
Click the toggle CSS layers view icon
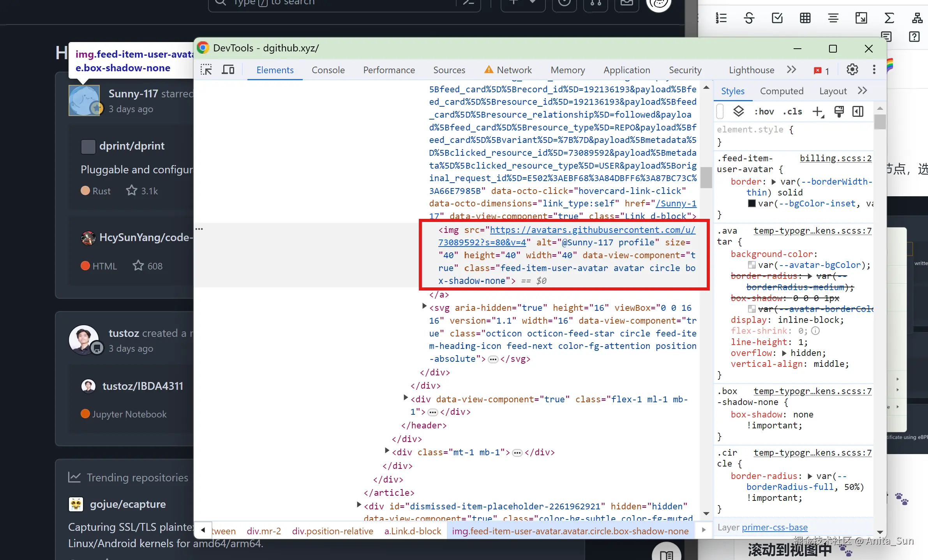point(738,112)
